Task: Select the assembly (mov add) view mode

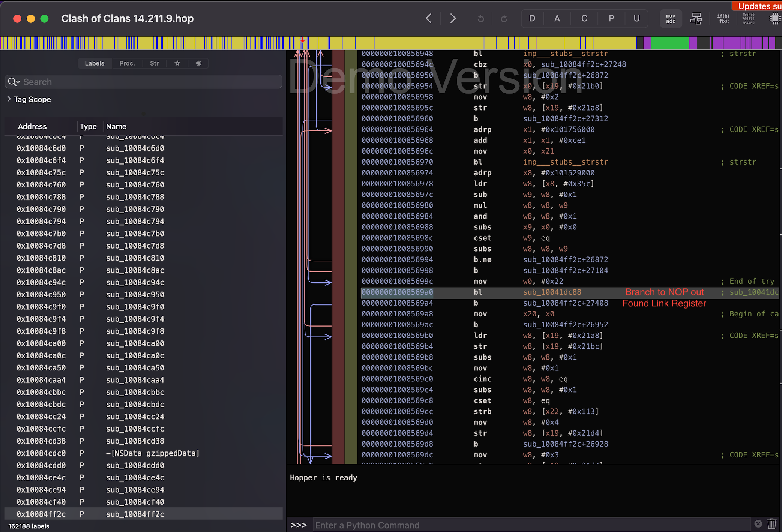Action: point(671,18)
